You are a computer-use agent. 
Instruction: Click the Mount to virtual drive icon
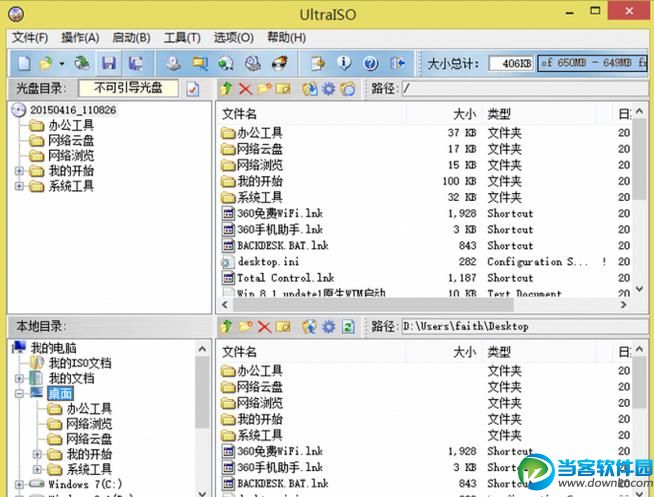point(253,63)
